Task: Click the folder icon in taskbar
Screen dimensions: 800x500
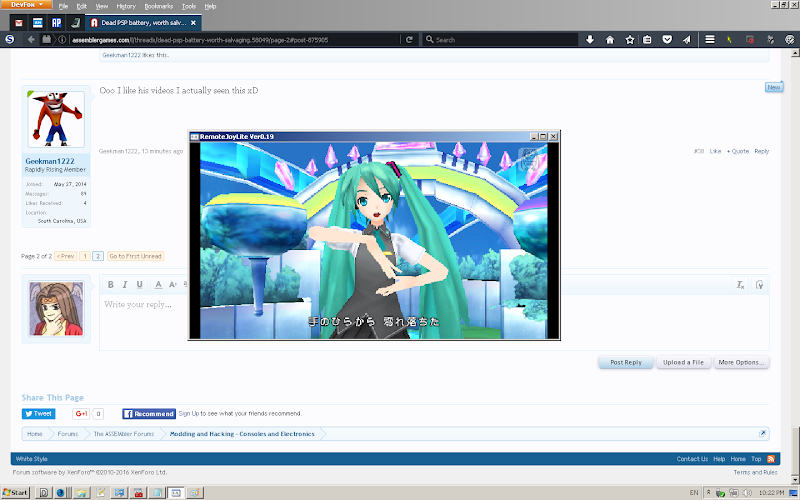Action: pos(81,493)
